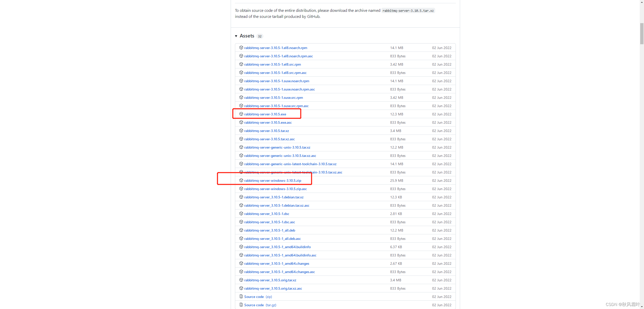This screenshot has height=309, width=644.
Task: Click package icon beside rabbitmq-server_3.10.5-1.dsc
Action: (241, 214)
